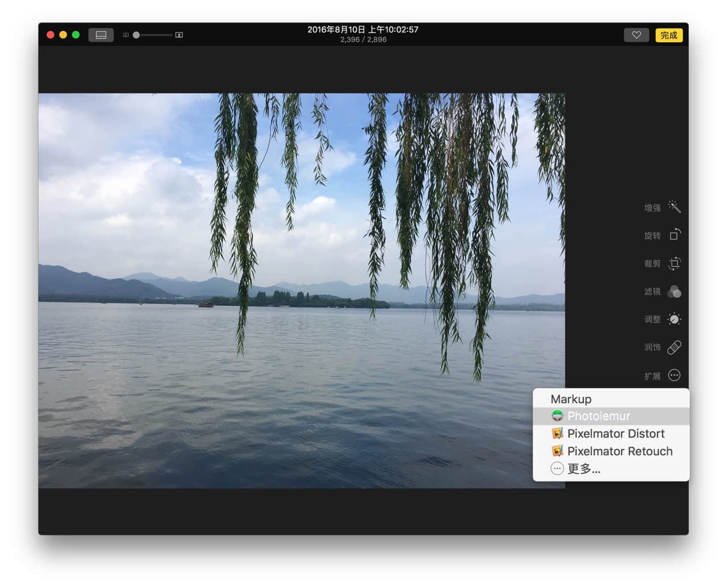This screenshot has width=727, height=588.
Task: Click the Enhance magic wand icon
Action: (x=675, y=207)
